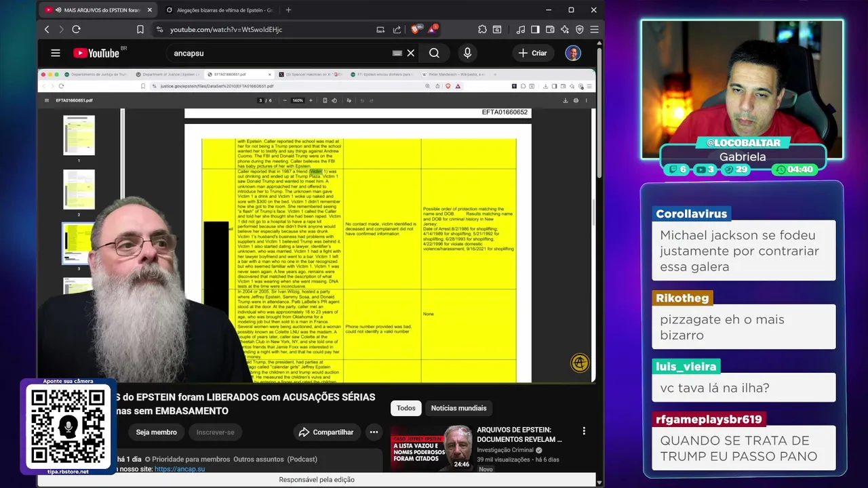Screen dimensions: 868x488
Task: Open the on-screen keyboard in search box
Action: click(x=397, y=53)
